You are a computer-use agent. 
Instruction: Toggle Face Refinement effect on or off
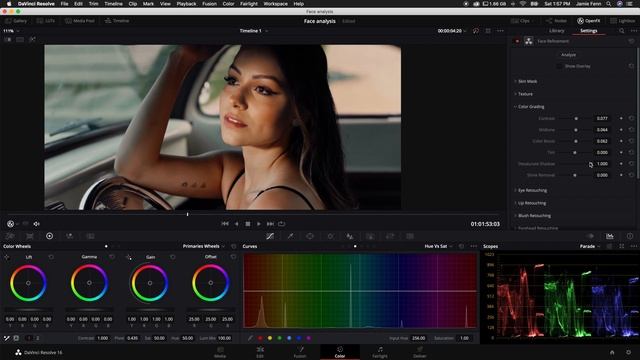tap(517, 41)
